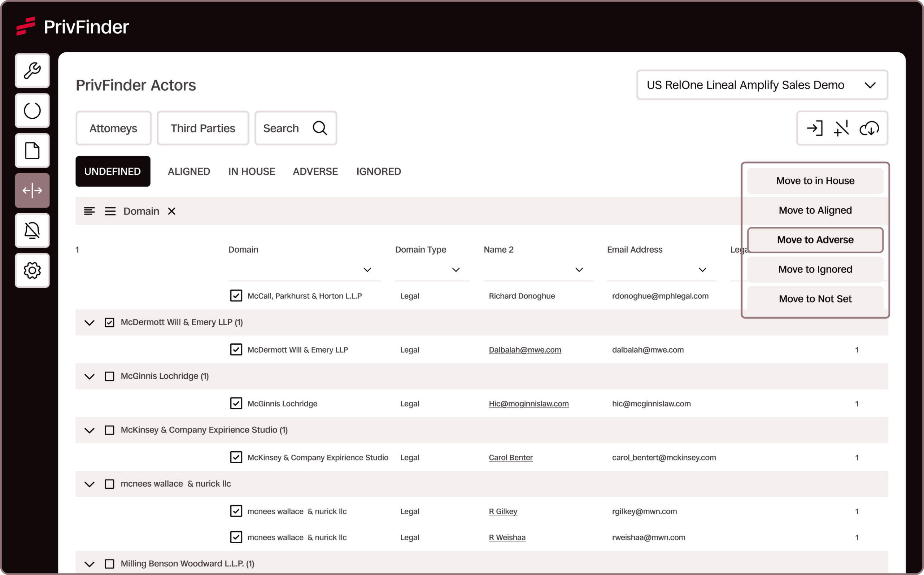Open the Carol Benter name link
The image size is (924, 575).
click(x=510, y=457)
